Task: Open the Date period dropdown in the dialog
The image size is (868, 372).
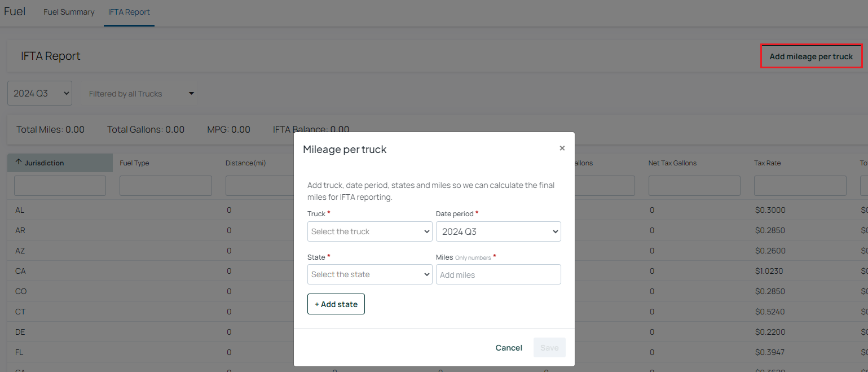Action: pos(499,231)
